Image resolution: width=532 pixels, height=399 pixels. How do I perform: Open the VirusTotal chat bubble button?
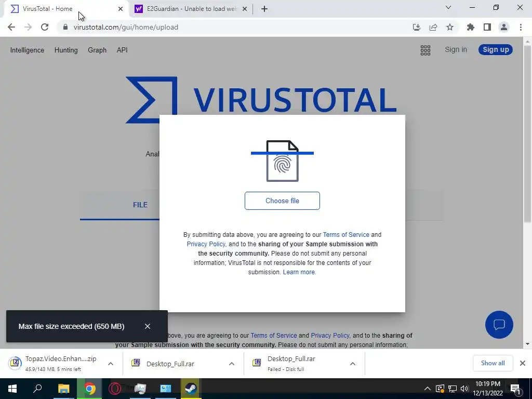(499, 325)
